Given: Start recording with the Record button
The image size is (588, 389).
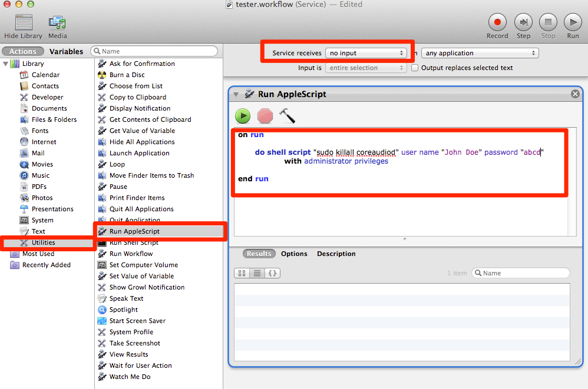Looking at the screenshot, I should pyautogui.click(x=497, y=22).
